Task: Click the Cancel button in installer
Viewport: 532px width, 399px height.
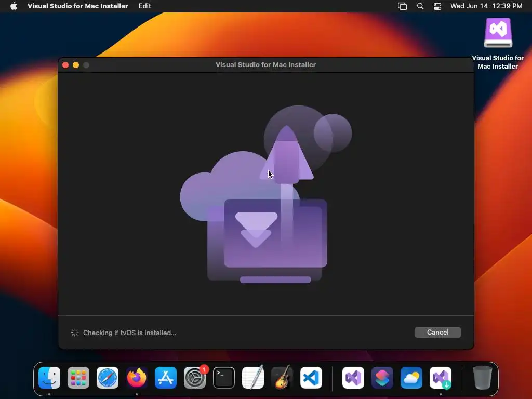Action: pos(437,332)
